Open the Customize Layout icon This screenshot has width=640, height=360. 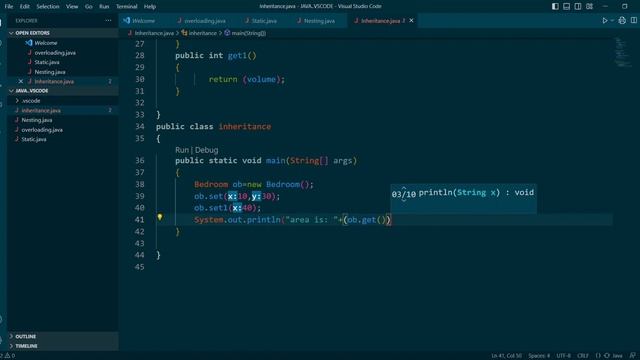[589, 6]
